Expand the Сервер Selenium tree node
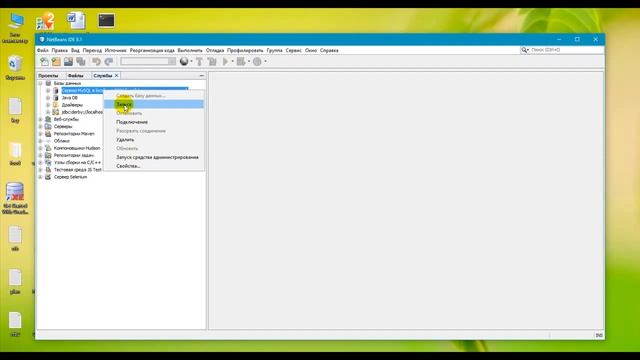The height and width of the screenshot is (360, 640). pos(40,177)
